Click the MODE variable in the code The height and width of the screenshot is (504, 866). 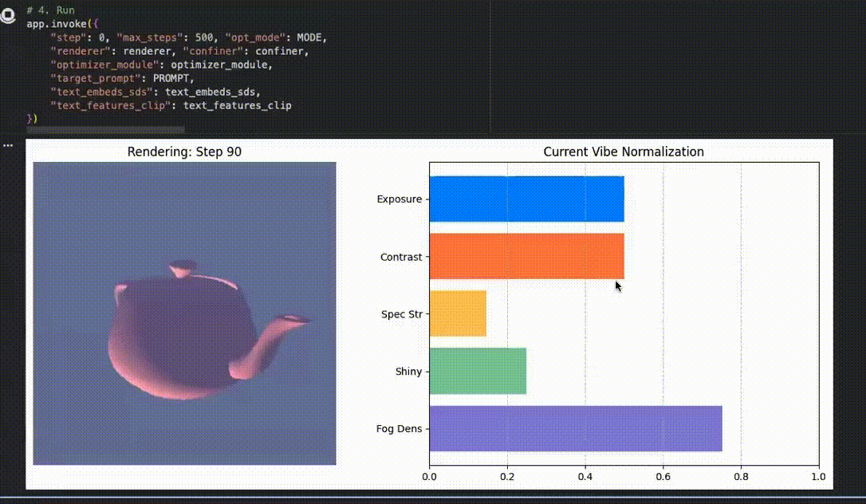(x=312, y=37)
